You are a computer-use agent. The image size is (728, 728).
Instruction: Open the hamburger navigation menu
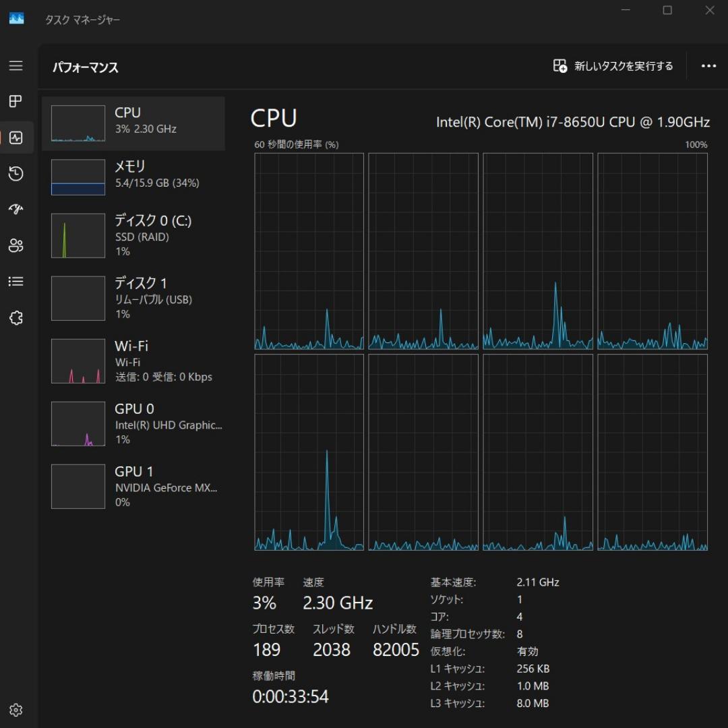16,66
